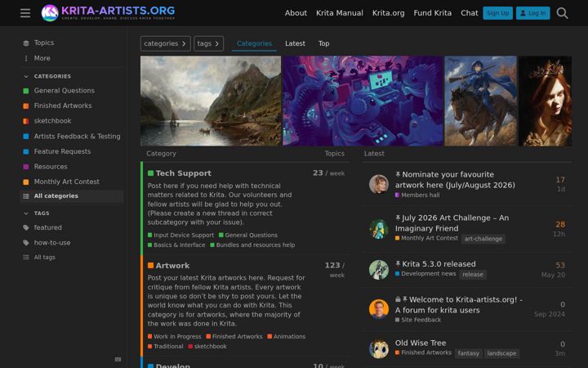Toggle the hamburger sidebar menu
Viewport: 588px width, 368px height.
pos(25,13)
